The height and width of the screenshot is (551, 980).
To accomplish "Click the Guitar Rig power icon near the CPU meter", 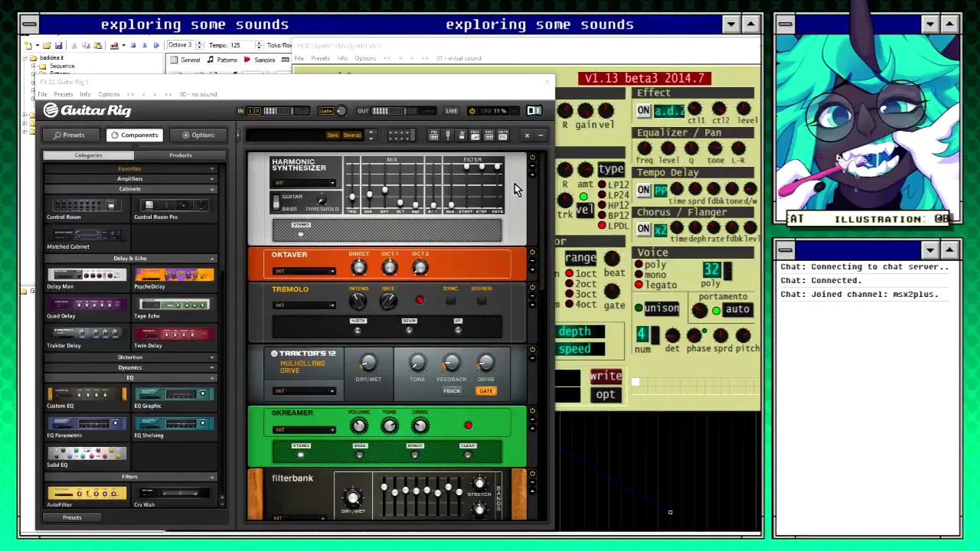I will pyautogui.click(x=472, y=111).
